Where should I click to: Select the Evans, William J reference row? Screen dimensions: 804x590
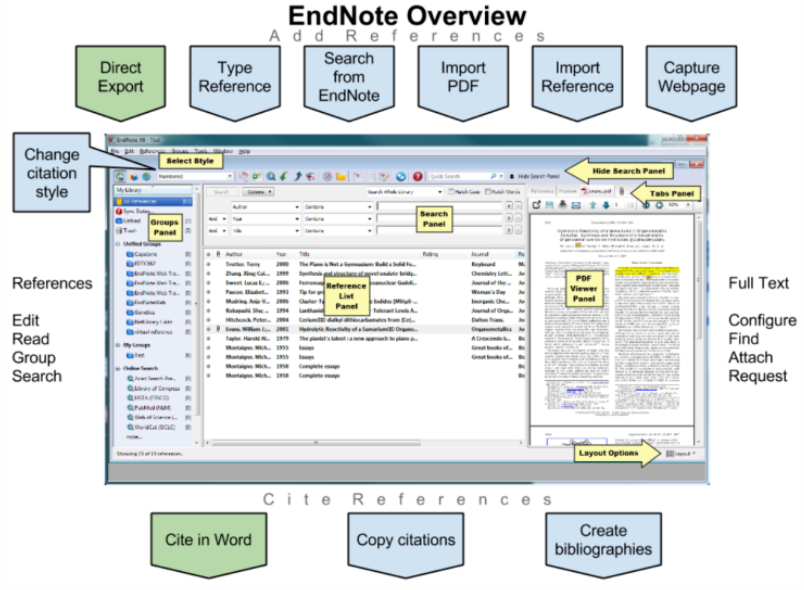click(x=364, y=329)
